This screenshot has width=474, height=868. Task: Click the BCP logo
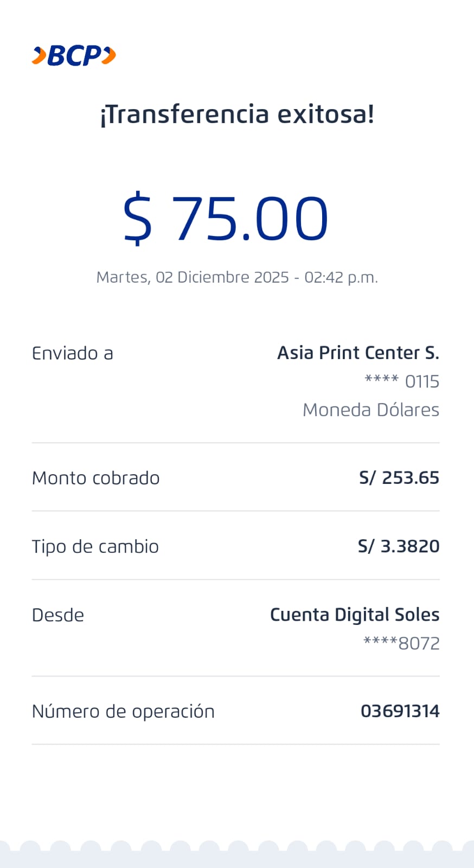pyautogui.click(x=74, y=56)
